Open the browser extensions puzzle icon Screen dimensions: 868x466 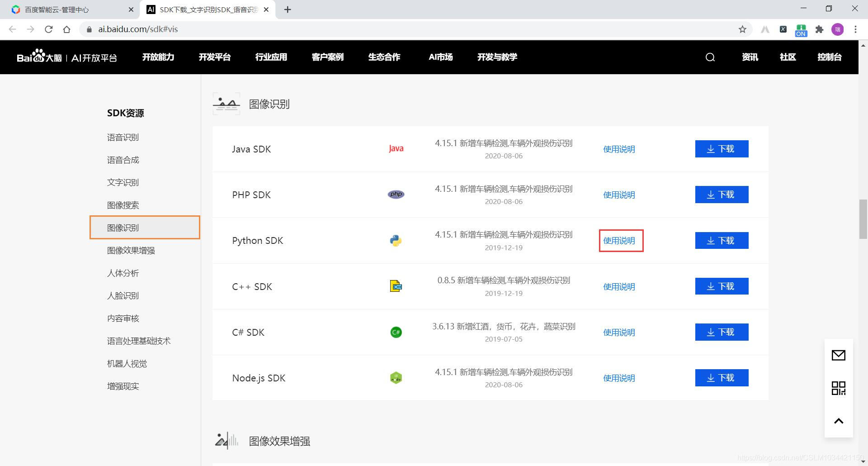819,29
